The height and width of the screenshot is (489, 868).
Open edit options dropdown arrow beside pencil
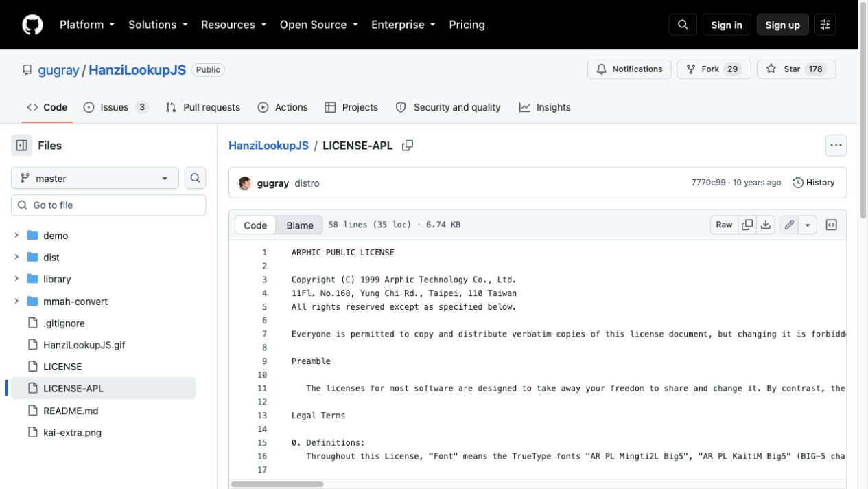[x=808, y=225]
